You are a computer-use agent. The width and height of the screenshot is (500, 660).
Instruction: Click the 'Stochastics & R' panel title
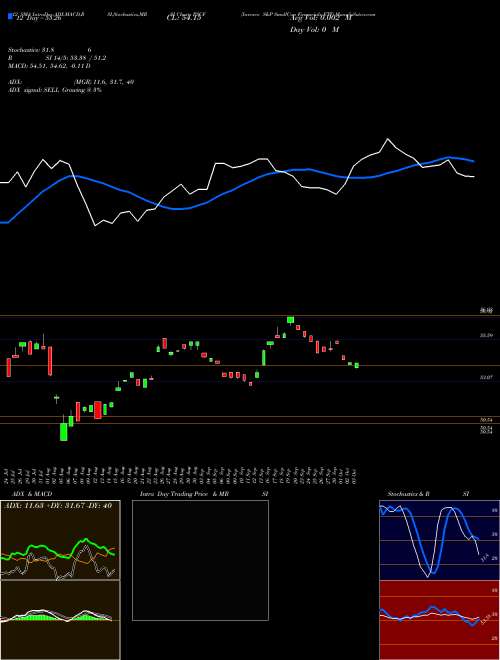pyautogui.click(x=408, y=494)
